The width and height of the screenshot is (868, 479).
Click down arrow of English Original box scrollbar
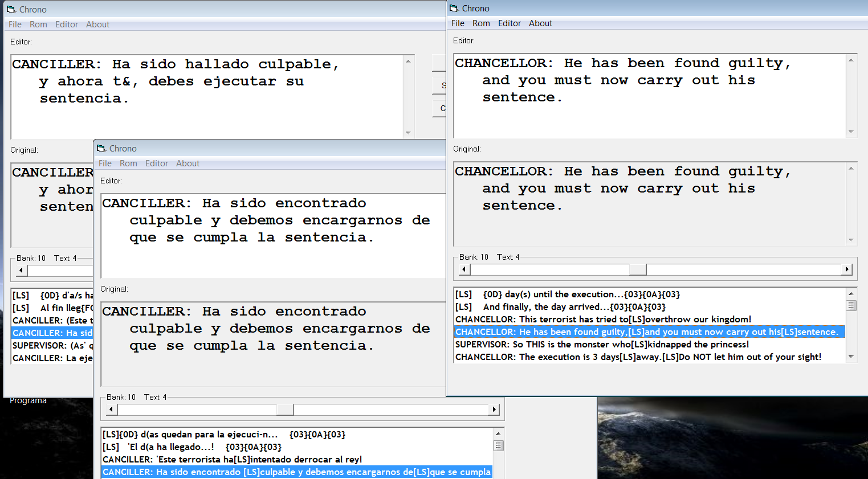851,240
